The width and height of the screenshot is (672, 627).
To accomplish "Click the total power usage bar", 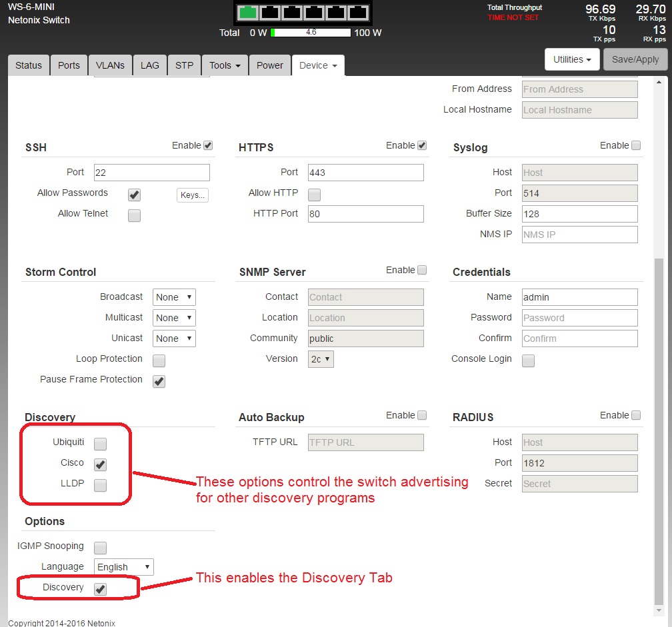I will [x=311, y=33].
